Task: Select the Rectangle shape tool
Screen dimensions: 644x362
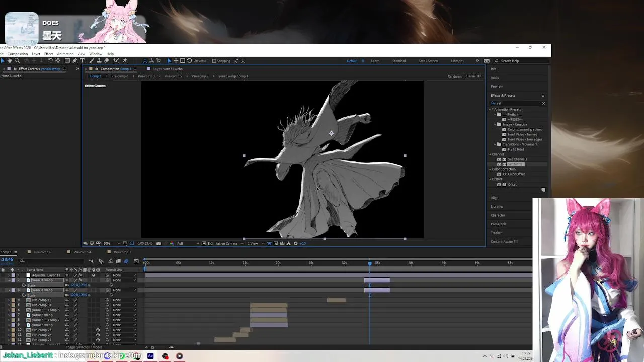Action: point(67,61)
